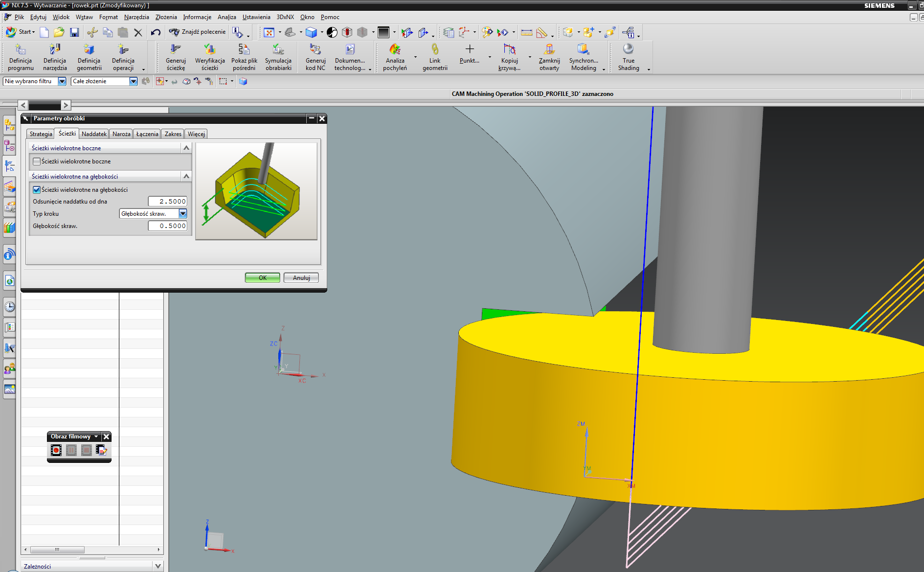Click Zamknij otwarty tool
The width and height of the screenshot is (924, 572).
(x=549, y=57)
